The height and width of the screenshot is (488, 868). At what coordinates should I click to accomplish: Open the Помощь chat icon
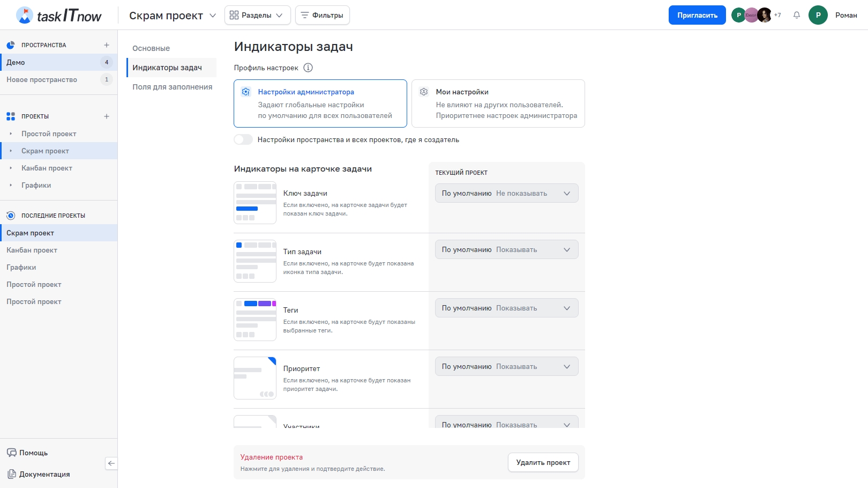12,453
